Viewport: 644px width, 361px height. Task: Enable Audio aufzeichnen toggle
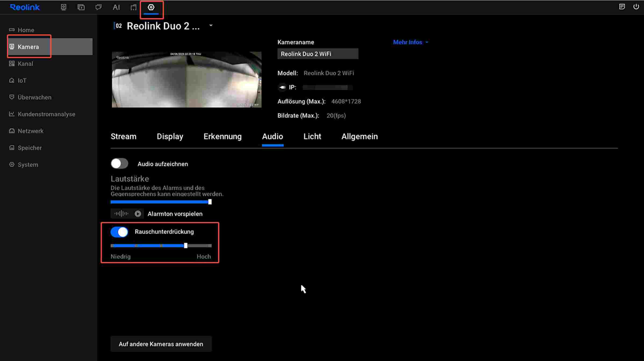pyautogui.click(x=119, y=164)
